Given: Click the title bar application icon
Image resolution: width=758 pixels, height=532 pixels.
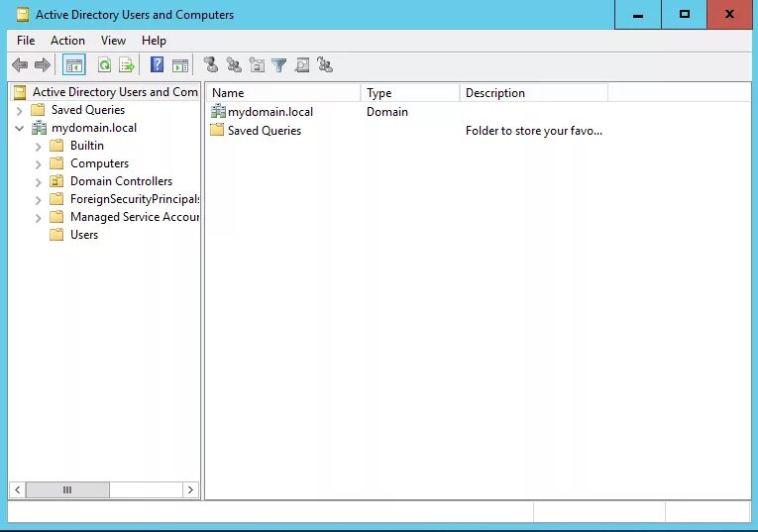Looking at the screenshot, I should 22,15.
